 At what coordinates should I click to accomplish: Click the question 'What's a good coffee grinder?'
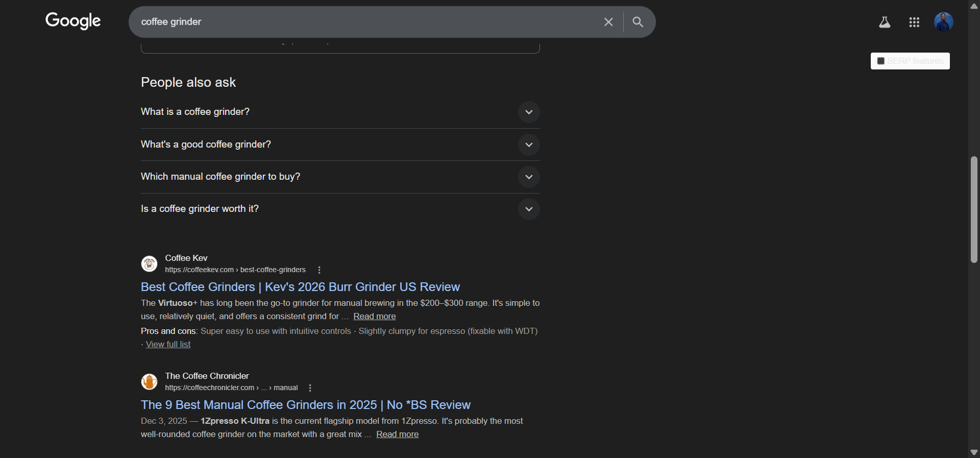[x=206, y=144]
